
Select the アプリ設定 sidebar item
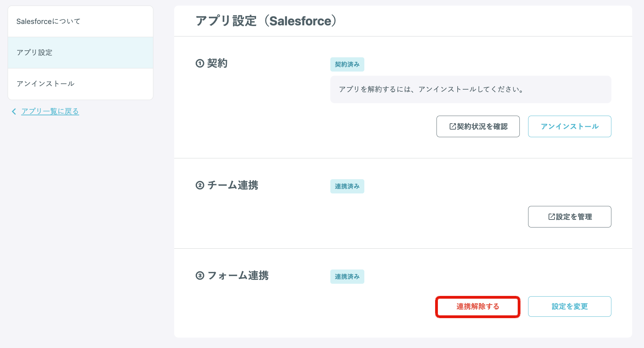coord(80,53)
